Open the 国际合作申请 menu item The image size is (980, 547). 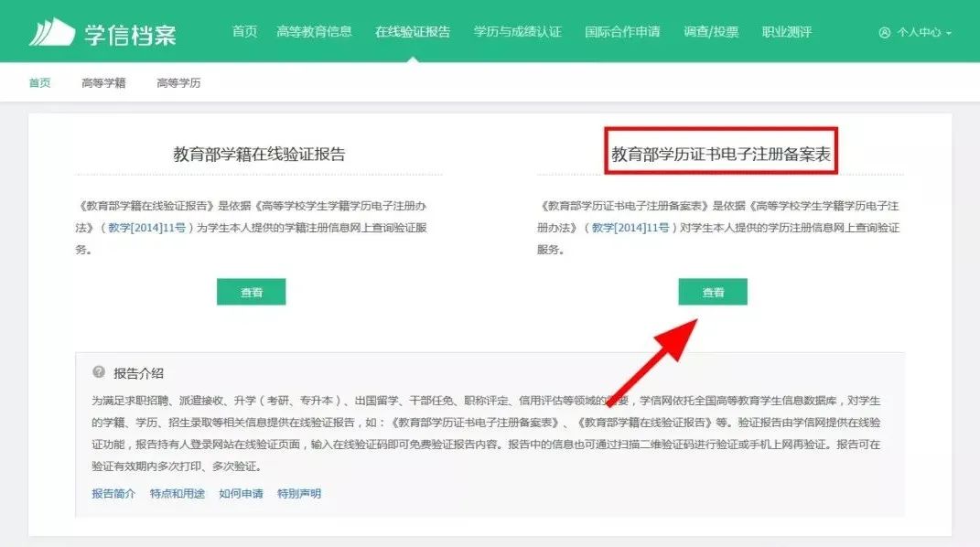point(622,32)
